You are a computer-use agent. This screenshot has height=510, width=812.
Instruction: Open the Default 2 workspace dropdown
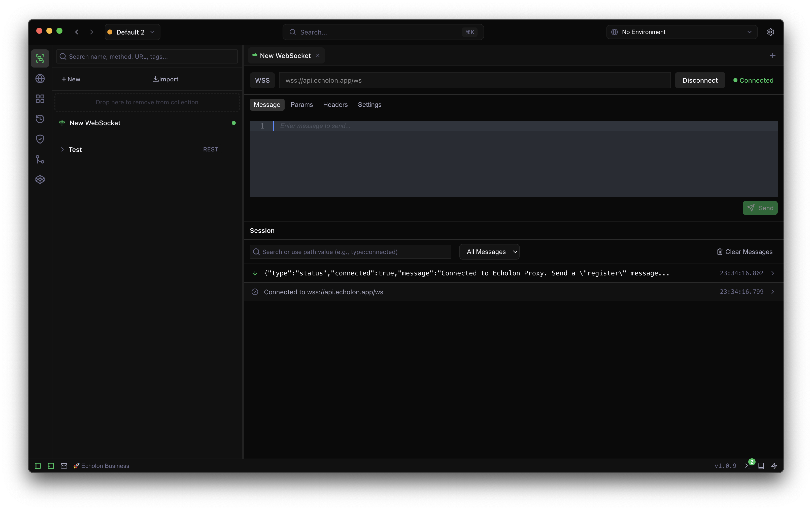tap(132, 32)
